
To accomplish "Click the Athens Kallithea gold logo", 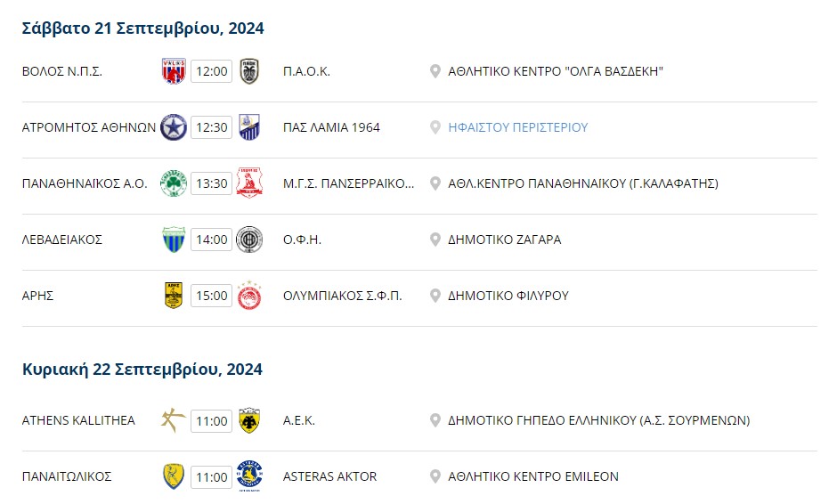I will click(174, 419).
